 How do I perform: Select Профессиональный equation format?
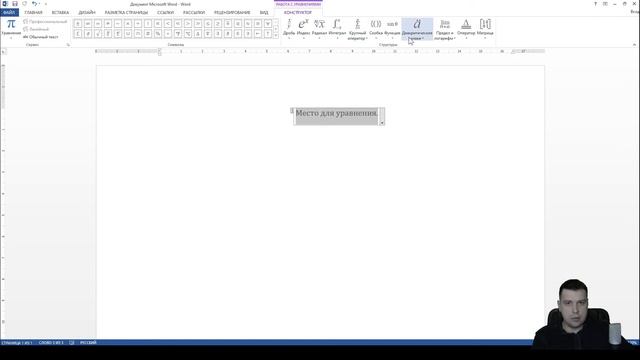(x=45, y=22)
